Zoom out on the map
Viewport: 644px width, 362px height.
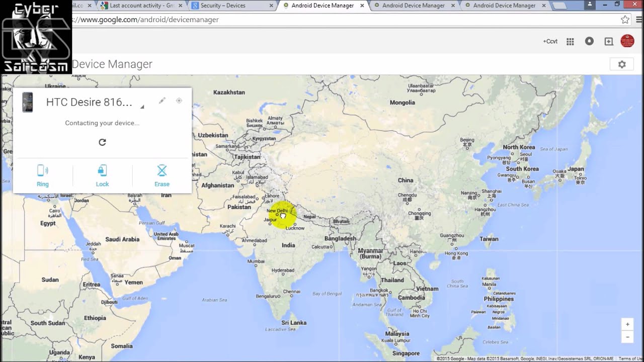[627, 336]
